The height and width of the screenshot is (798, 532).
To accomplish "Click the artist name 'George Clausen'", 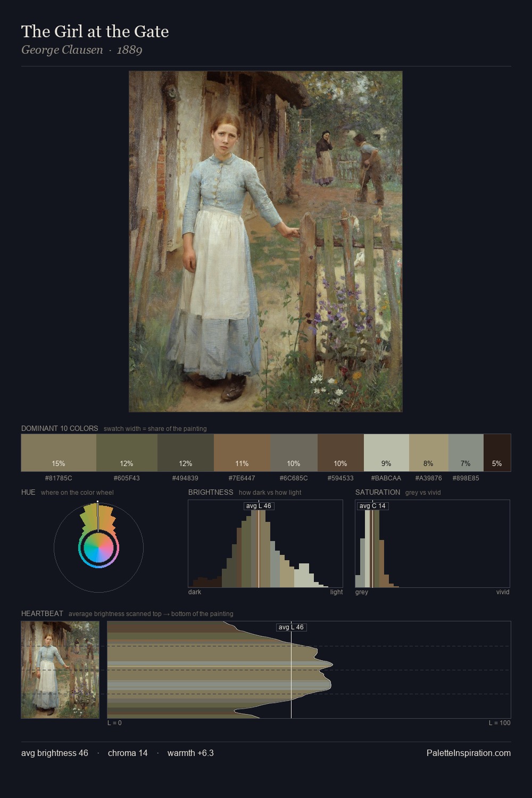I will pos(62,50).
